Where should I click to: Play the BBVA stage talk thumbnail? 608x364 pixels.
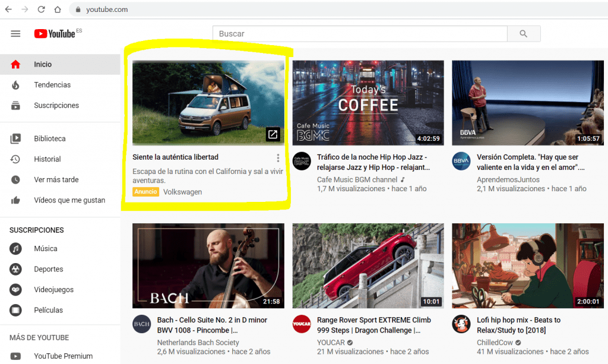[x=528, y=103]
